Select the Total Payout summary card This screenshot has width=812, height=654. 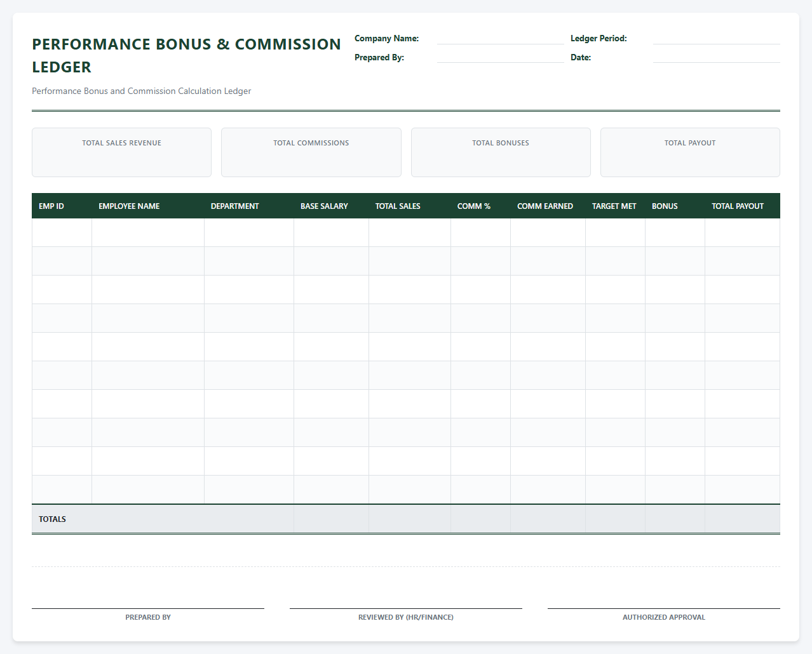(x=690, y=152)
